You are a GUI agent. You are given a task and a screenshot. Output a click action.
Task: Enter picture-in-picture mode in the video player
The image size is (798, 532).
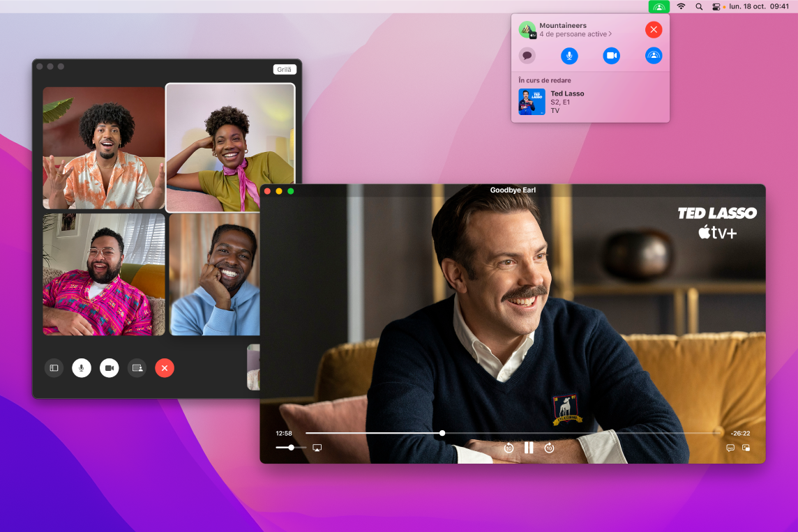click(x=747, y=448)
